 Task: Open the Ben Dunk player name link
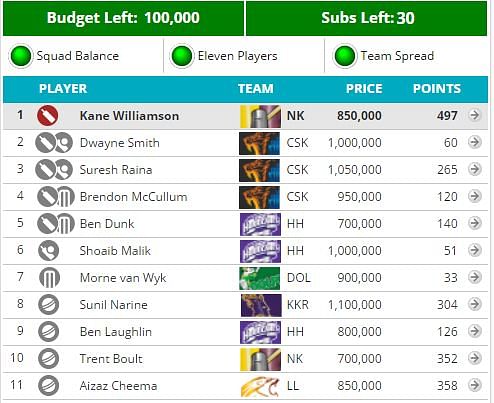[x=107, y=224]
